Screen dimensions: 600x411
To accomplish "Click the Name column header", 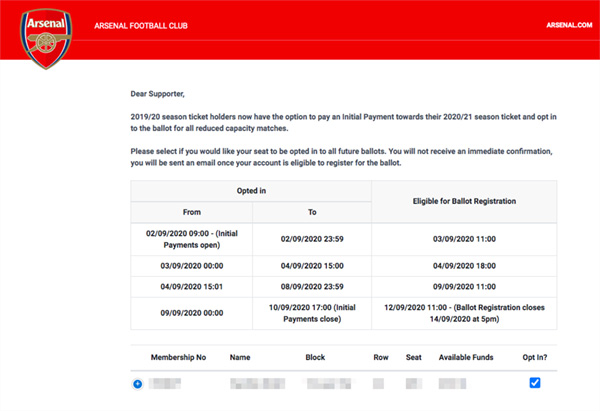I will [x=240, y=357].
